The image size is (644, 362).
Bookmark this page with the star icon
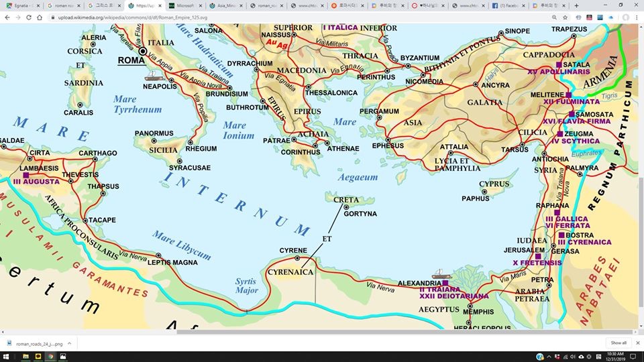(565, 17)
